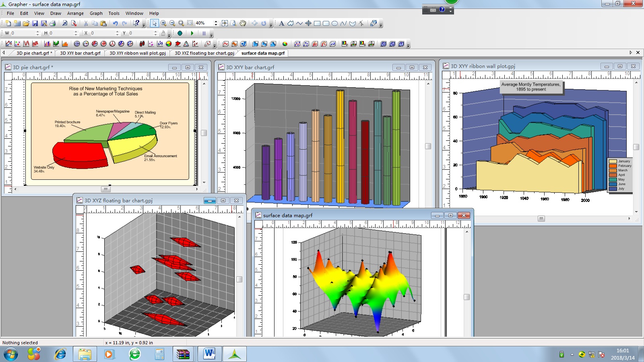Insert a 3D pie chart
Screen dimensions: 644x362
[285, 44]
